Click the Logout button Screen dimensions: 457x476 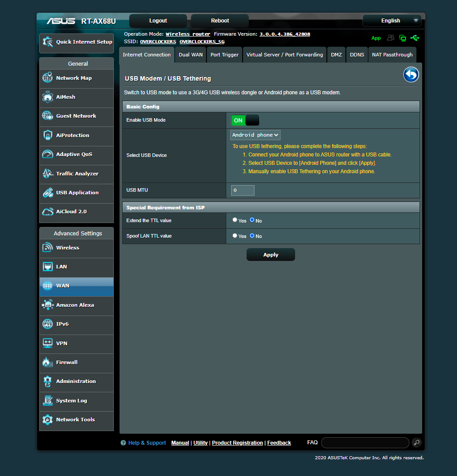coord(158,21)
